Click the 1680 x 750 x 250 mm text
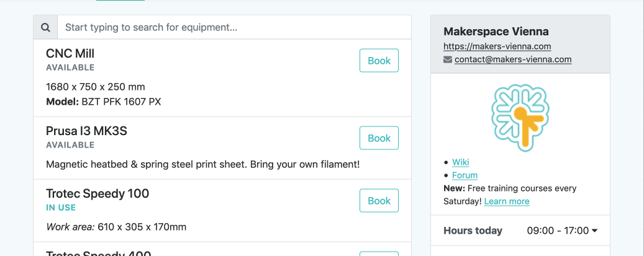Viewport: 644px width, 256px height. (96, 87)
